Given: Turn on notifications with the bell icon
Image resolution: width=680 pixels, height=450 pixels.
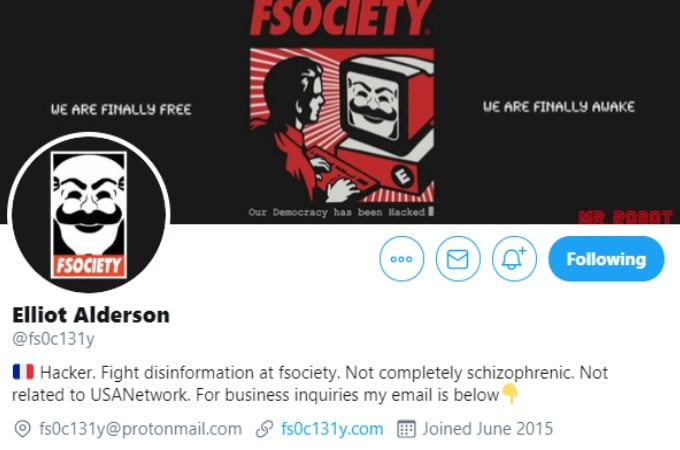Looking at the screenshot, I should pyautogui.click(x=514, y=259).
